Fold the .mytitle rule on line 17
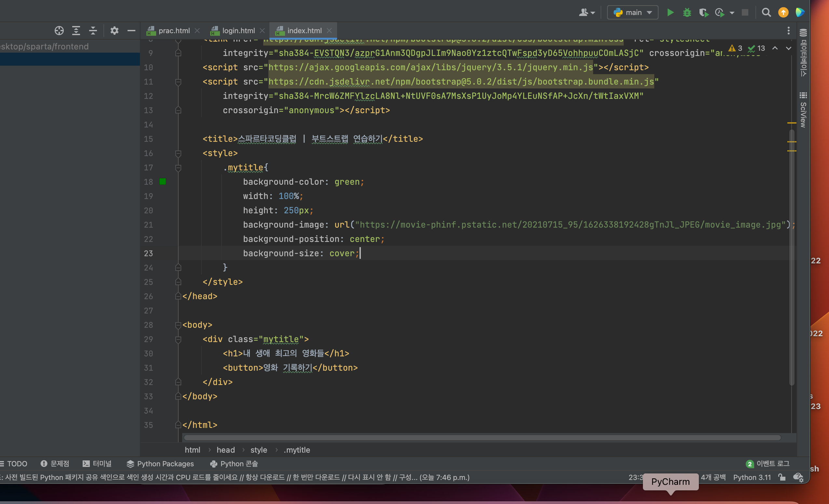The image size is (829, 504). [x=178, y=167]
